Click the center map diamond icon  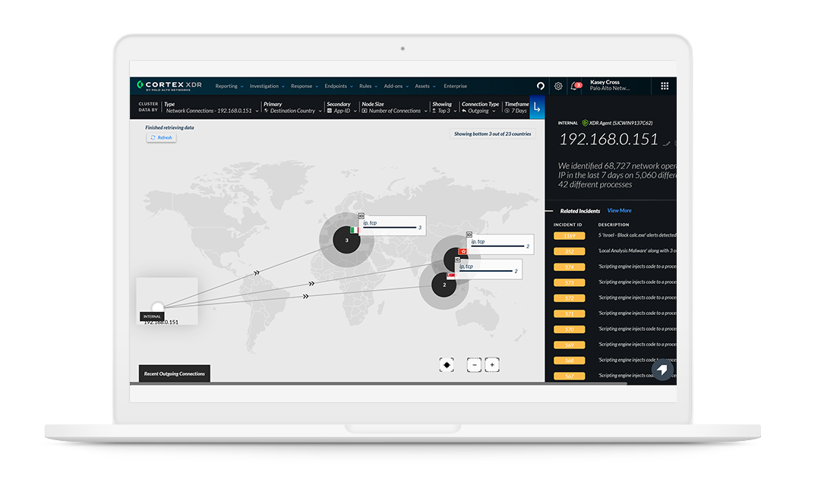pyautogui.click(x=447, y=364)
